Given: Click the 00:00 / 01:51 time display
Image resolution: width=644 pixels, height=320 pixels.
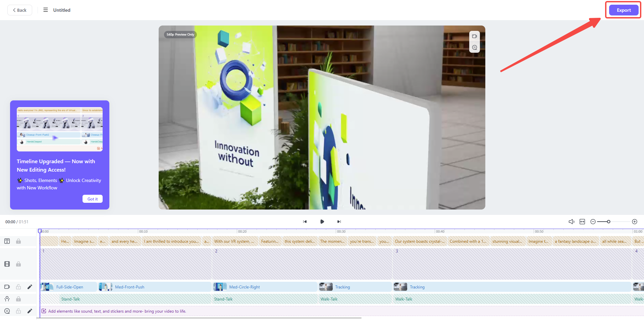Looking at the screenshot, I should (17, 222).
